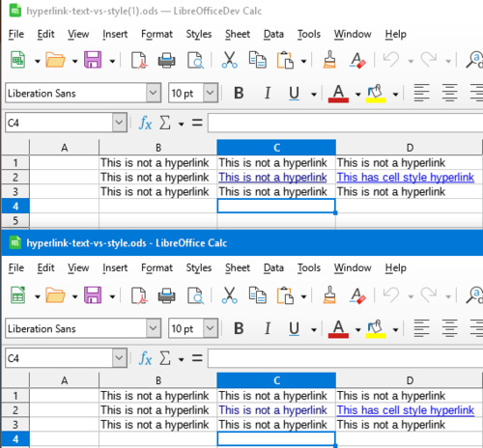Viewport: 483px width, 448px height.
Task: Click formula input line in bottom window
Action: (x=345, y=358)
